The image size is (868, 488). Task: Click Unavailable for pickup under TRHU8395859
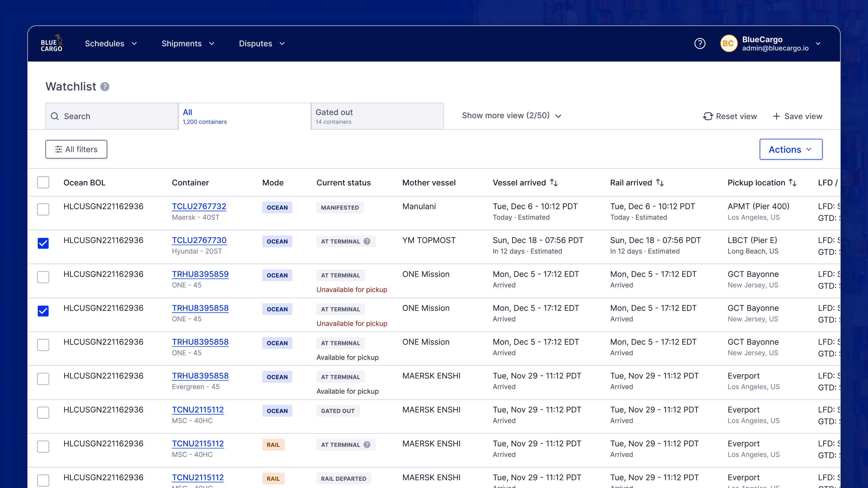(352, 289)
